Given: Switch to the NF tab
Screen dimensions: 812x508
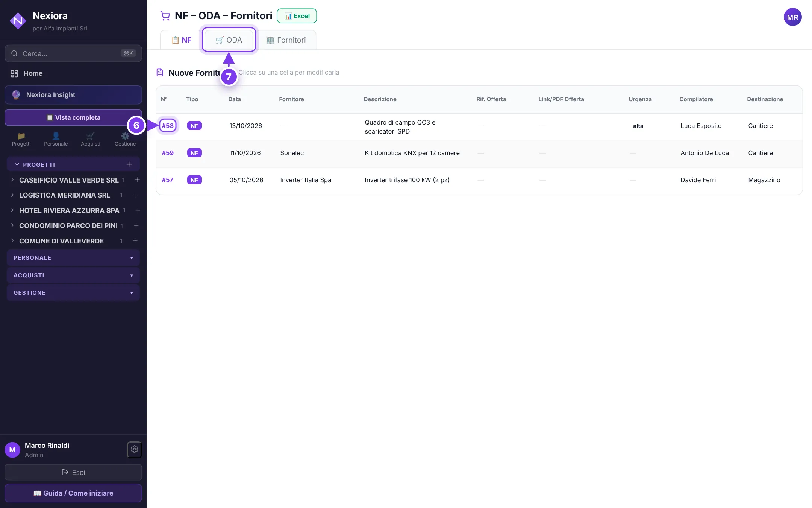Looking at the screenshot, I should pyautogui.click(x=181, y=40).
